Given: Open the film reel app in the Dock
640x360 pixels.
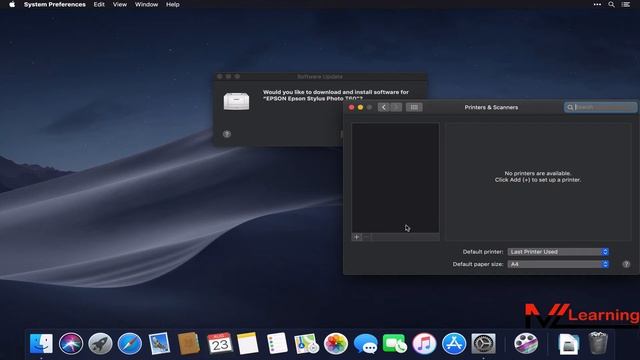Looking at the screenshot, I should tap(526, 343).
